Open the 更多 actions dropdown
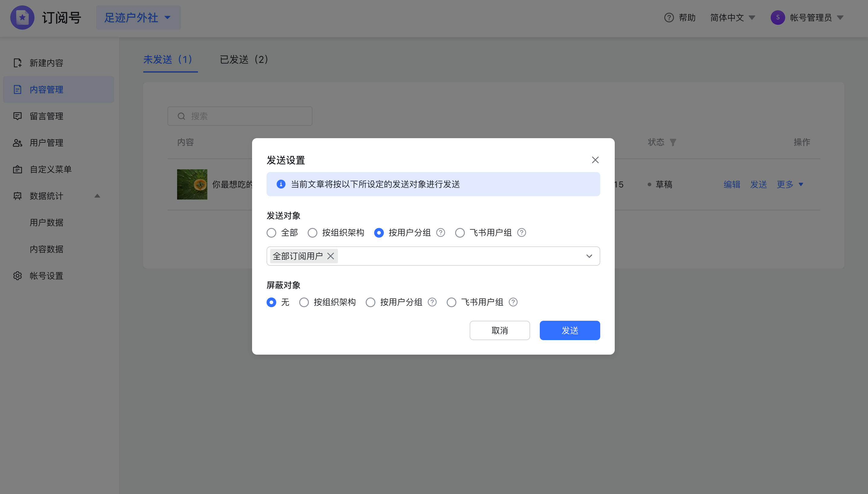Viewport: 868px width, 494px height. [790, 185]
